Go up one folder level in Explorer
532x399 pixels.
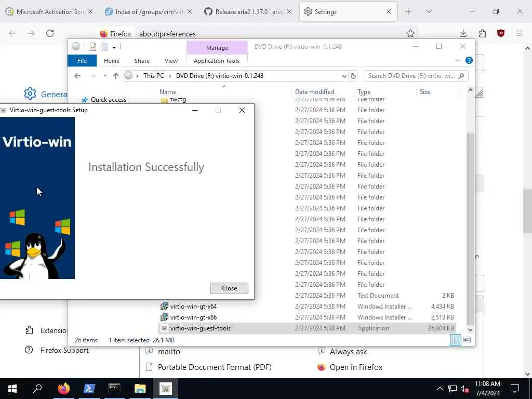(x=116, y=76)
